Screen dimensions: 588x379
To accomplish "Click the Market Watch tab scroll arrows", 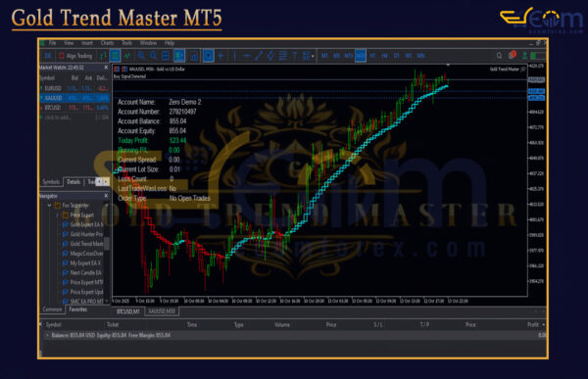I will [x=102, y=182].
